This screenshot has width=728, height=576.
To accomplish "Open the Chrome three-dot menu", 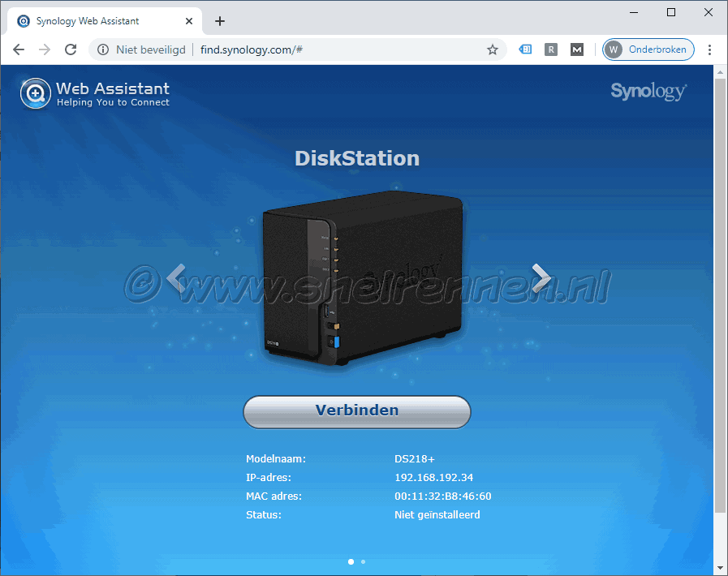I will pos(709,49).
